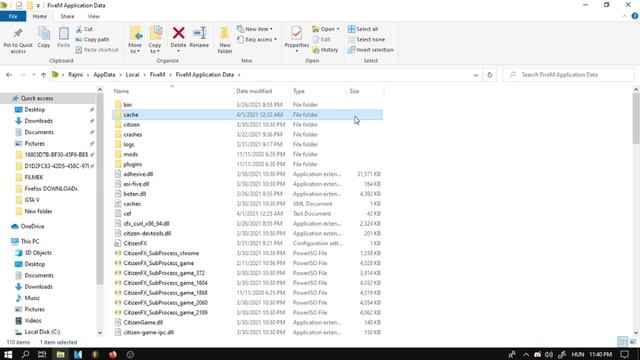Screen dimensions: 640x360
Task: Create a New folder
Action: (225, 40)
